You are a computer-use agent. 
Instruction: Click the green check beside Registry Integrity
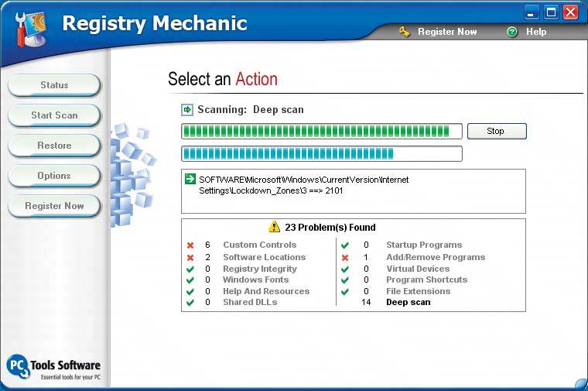(190, 269)
